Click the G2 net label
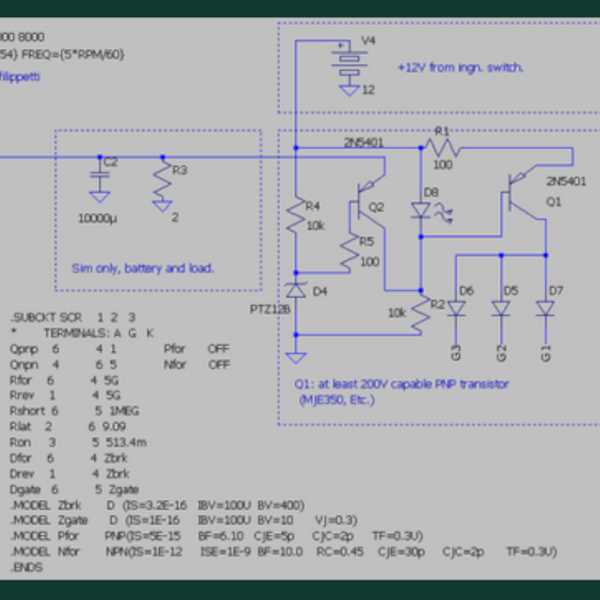Image resolution: width=600 pixels, height=600 pixels. [x=501, y=353]
